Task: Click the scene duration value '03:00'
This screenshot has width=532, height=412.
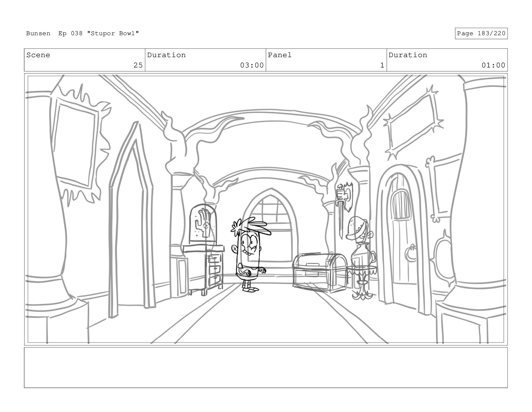Action: pyautogui.click(x=252, y=65)
